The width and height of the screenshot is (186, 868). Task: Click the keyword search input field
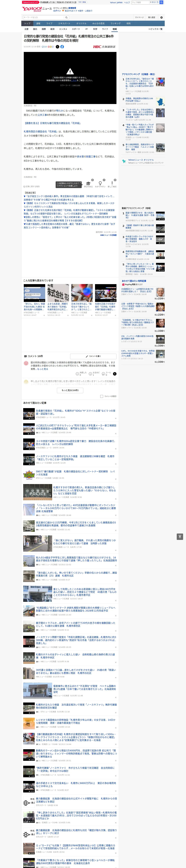(x=43, y=17)
